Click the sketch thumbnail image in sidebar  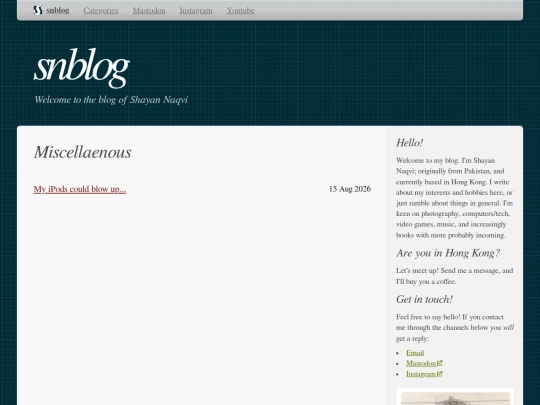455,398
